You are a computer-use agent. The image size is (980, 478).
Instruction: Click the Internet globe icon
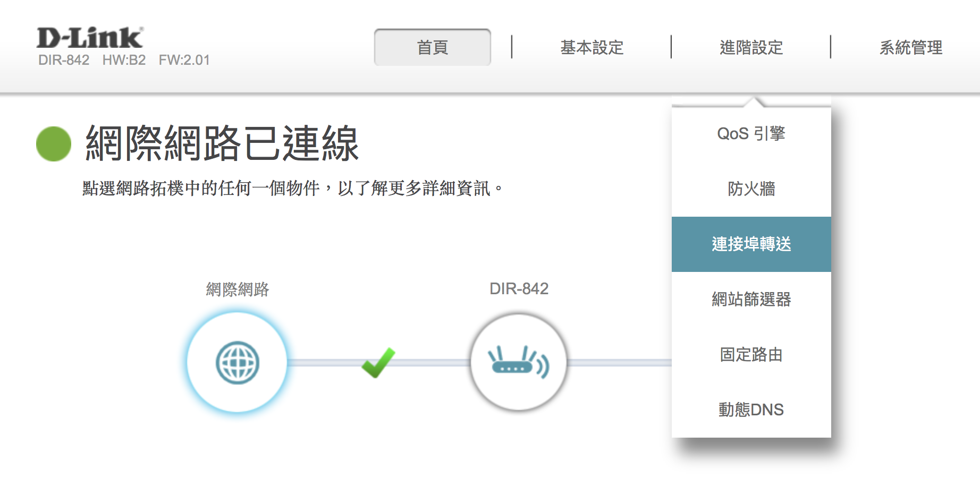237,363
